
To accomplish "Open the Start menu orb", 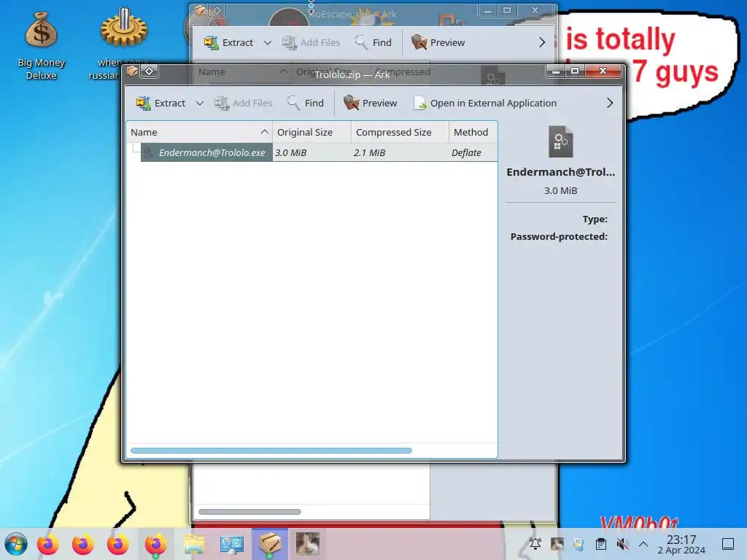I will 16,544.
